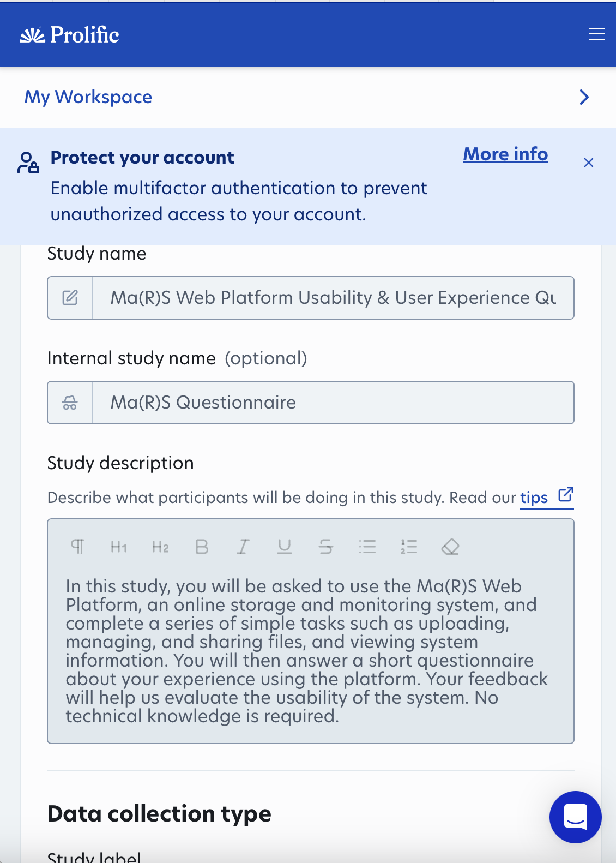This screenshot has height=863, width=616.
Task: Toggle bold formatting in description editor
Action: 202,547
